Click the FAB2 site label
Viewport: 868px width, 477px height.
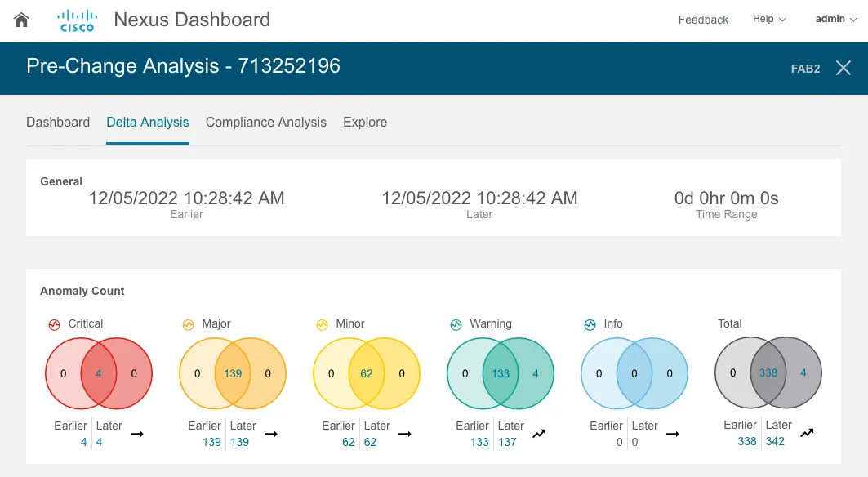point(805,69)
